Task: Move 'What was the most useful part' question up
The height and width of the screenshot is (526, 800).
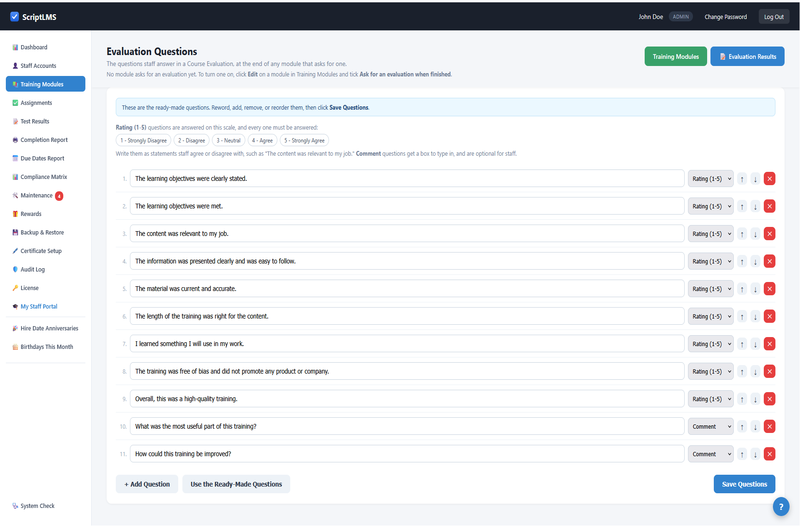Action: [x=742, y=427]
